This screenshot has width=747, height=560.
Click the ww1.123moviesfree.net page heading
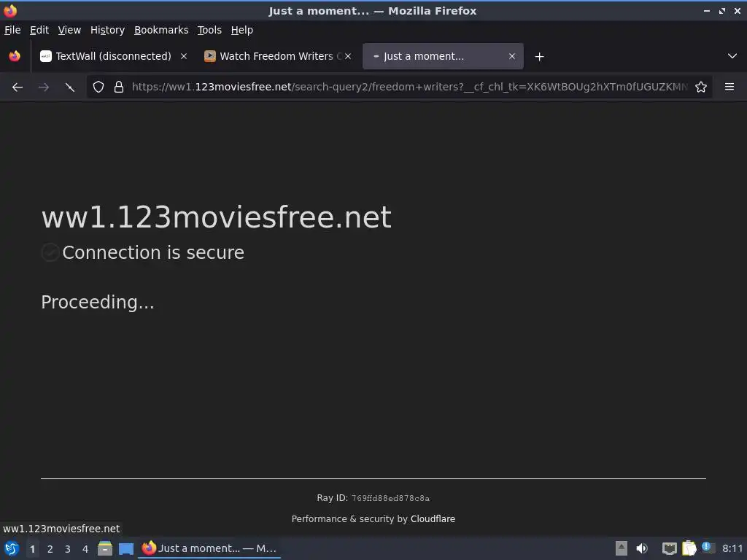pos(216,217)
